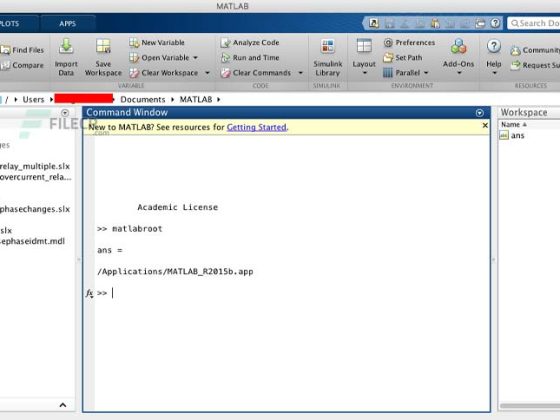Expand the Clear Workspace dropdown arrow

(207, 73)
